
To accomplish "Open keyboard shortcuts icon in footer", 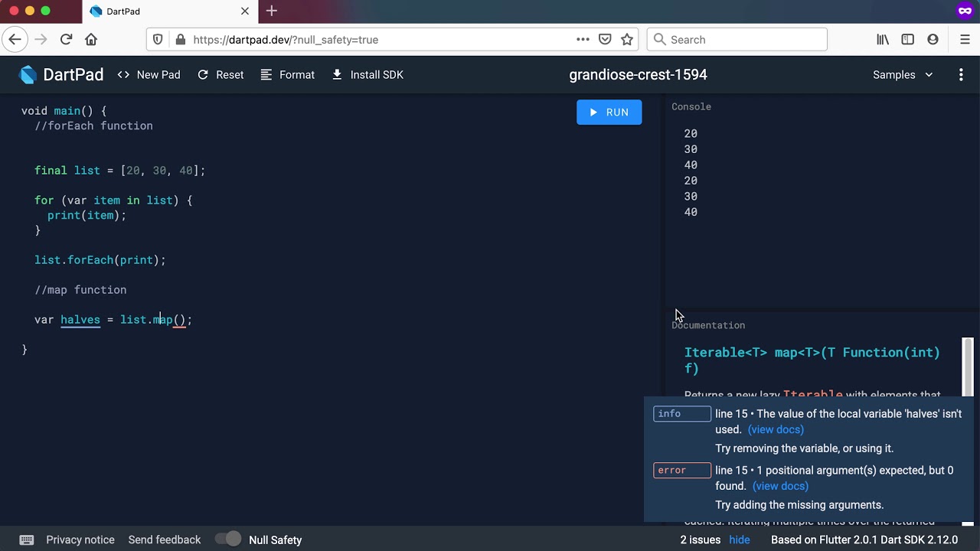I will (x=26, y=540).
